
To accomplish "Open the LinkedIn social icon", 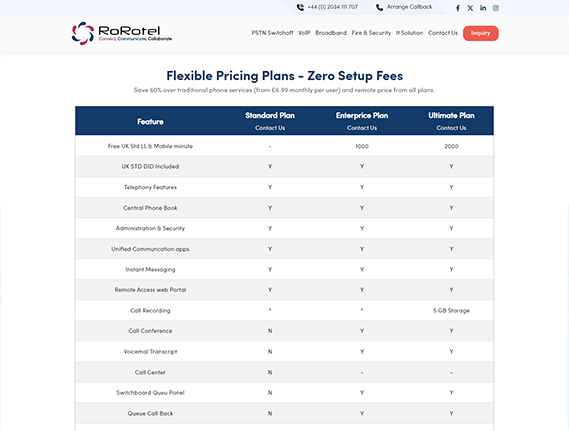I will click(483, 8).
